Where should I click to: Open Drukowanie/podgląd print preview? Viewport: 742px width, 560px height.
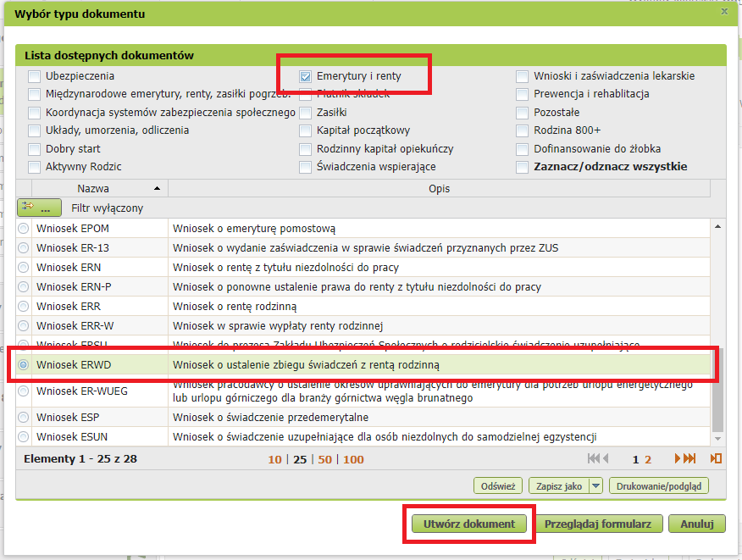click(658, 486)
